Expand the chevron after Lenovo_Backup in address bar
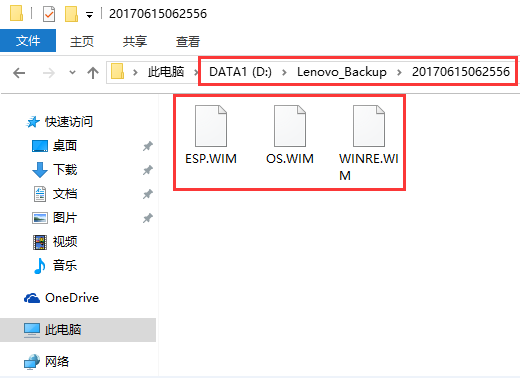 pos(399,72)
